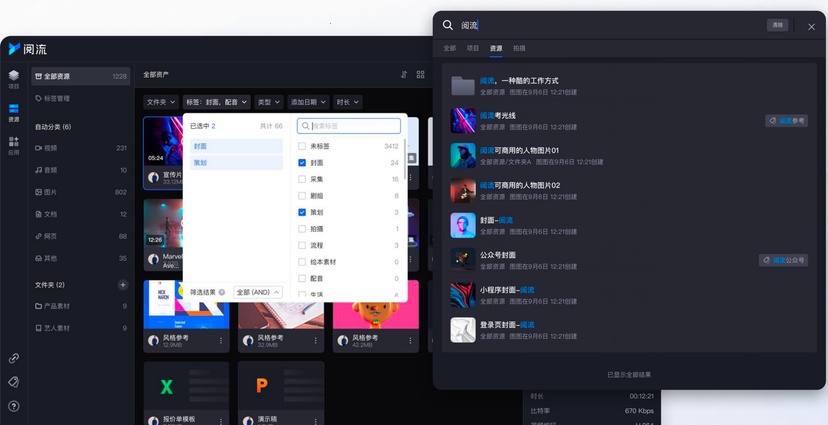The image size is (828, 425).
Task: Switch to grid view icon
Action: [420, 75]
